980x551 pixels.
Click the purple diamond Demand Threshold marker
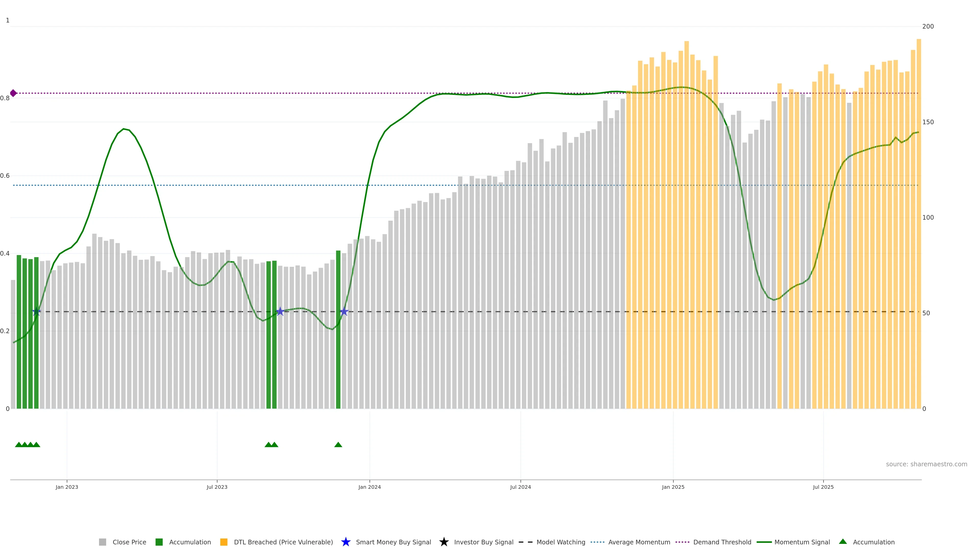coord(13,93)
